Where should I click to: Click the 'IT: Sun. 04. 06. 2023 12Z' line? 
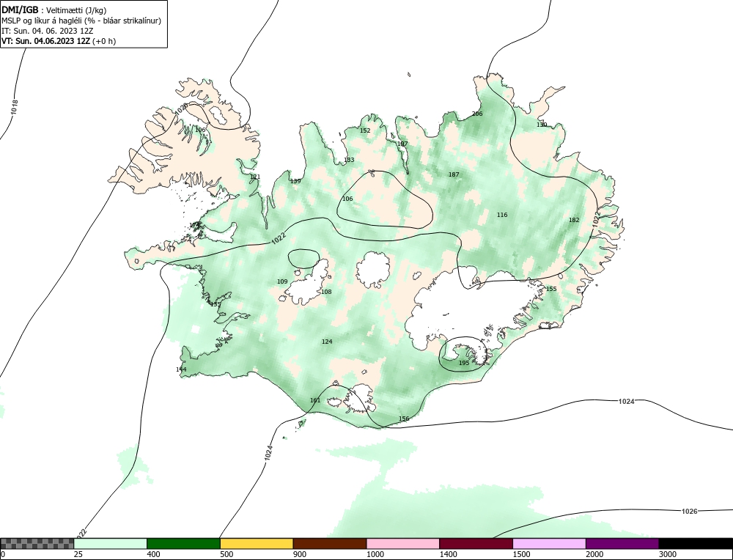(x=47, y=31)
